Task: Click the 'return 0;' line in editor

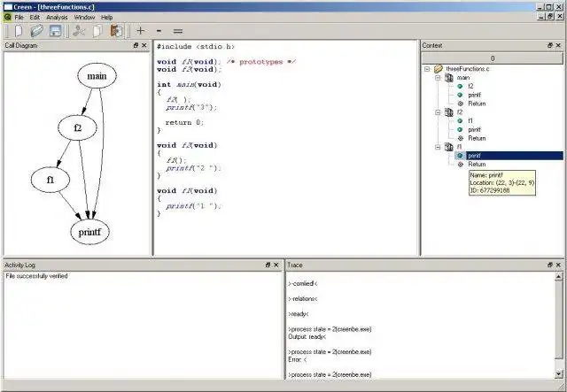Action: [x=184, y=122]
